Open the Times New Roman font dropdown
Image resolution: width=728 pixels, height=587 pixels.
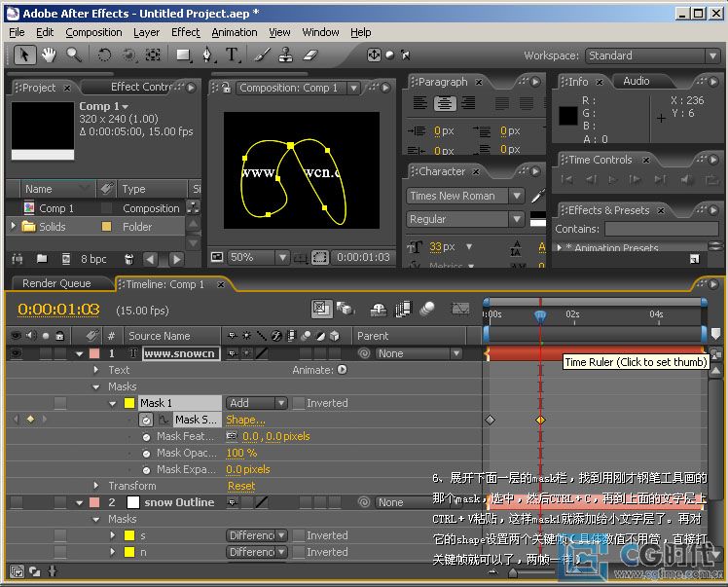coord(465,196)
